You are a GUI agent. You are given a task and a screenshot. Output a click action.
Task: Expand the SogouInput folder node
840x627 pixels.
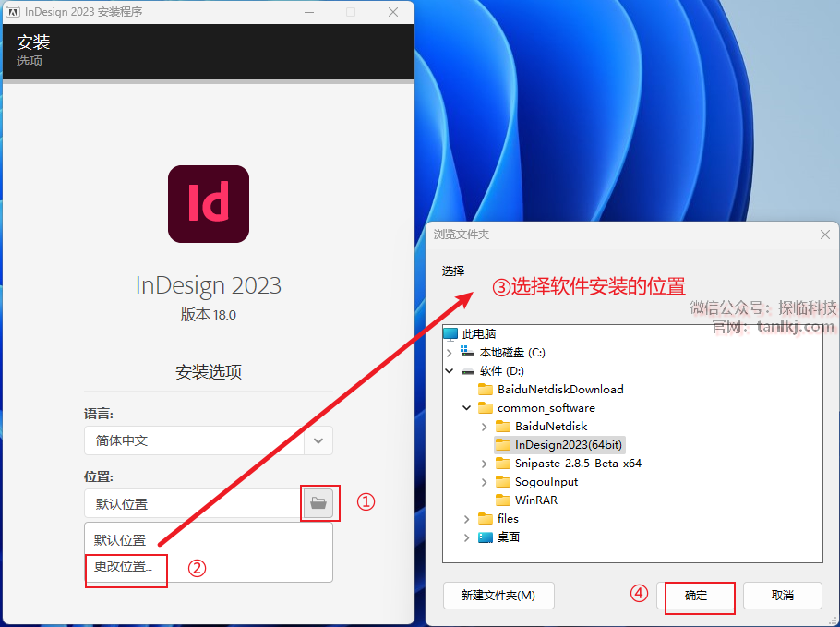[x=485, y=482]
